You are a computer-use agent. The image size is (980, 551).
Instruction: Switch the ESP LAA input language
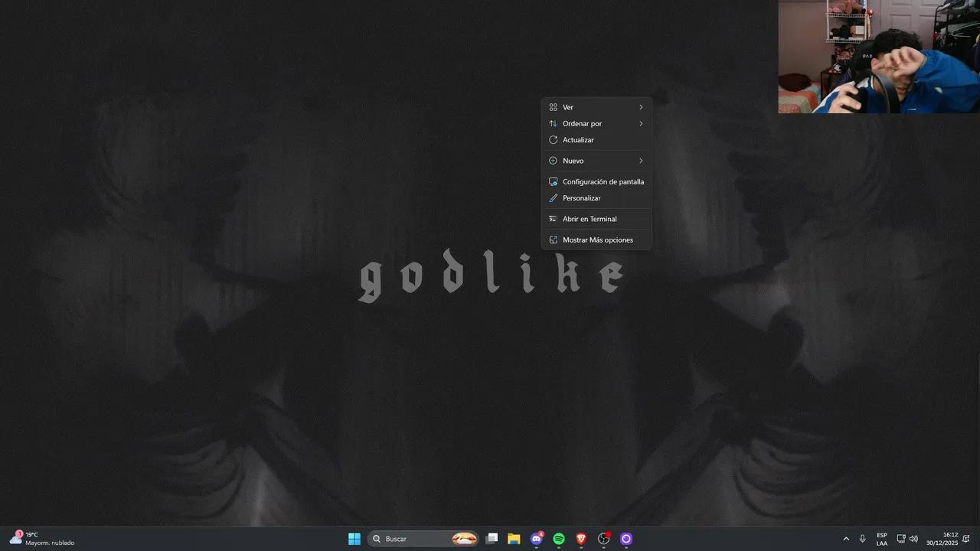point(882,539)
